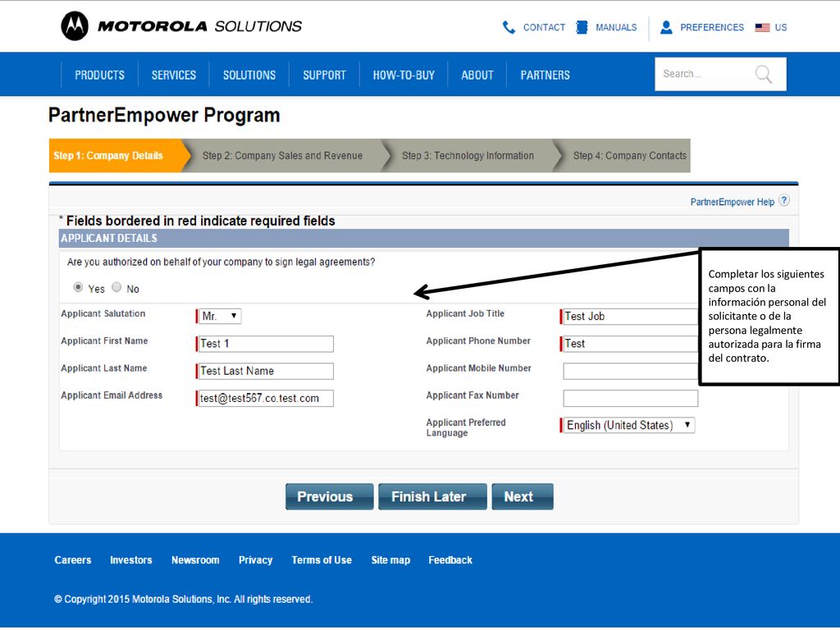Click the Applicant Mobile Number field
840x630 pixels.
coord(631,372)
